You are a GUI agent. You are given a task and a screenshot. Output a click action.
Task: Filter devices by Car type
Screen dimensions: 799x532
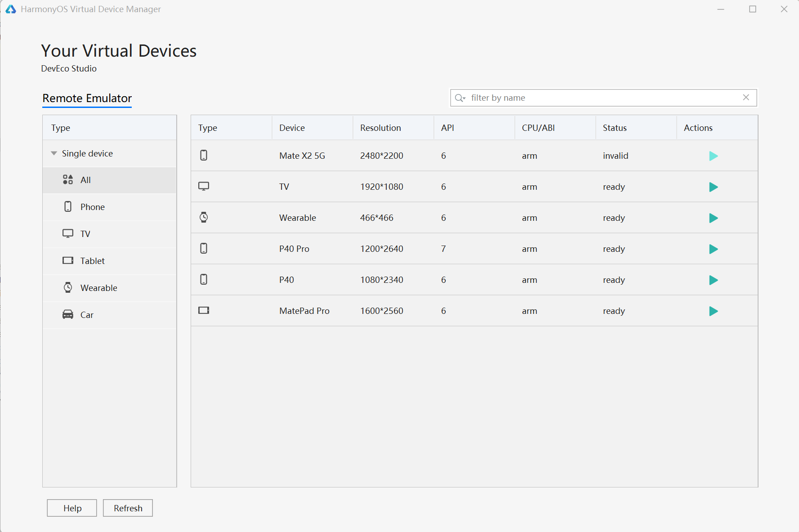tap(109, 315)
